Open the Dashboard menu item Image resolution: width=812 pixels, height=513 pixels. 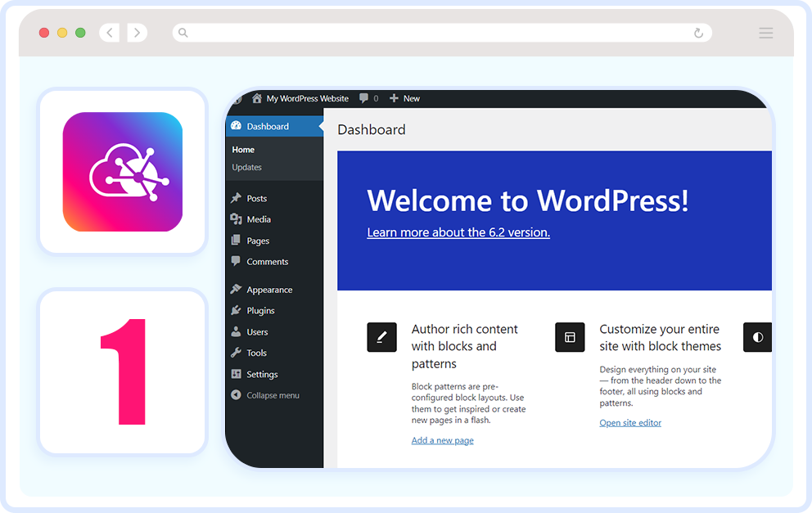267,126
